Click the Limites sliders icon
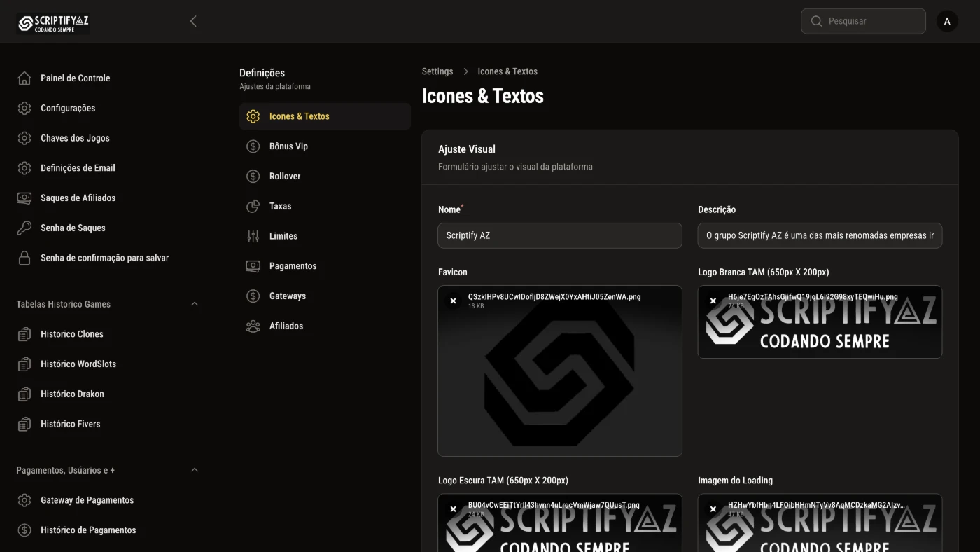 pos(253,237)
